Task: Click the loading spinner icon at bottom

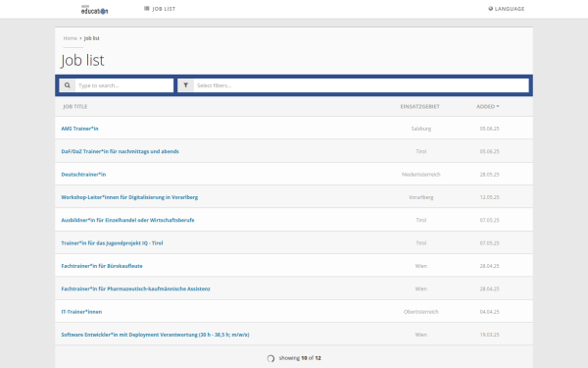Action: pos(270,358)
